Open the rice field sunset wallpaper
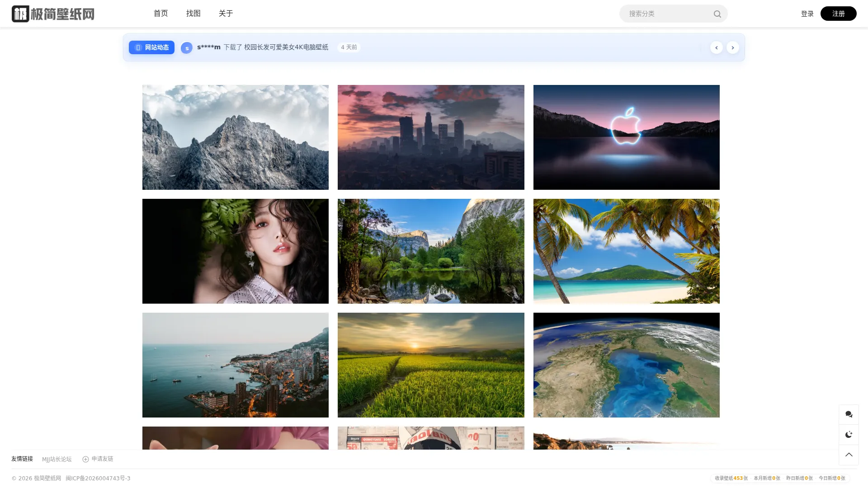 point(431,365)
